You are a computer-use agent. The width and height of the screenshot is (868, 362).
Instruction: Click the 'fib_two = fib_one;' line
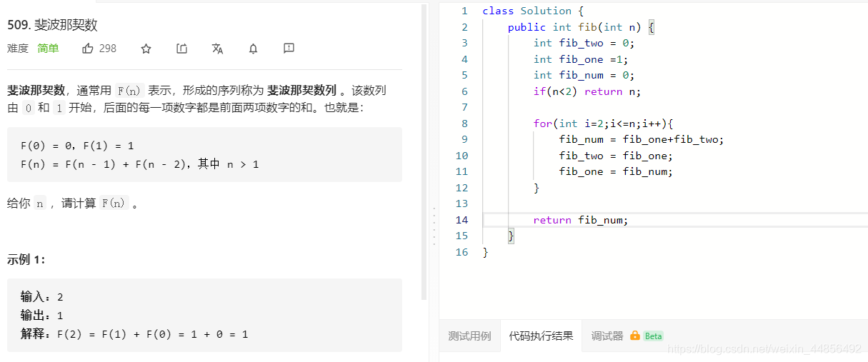tap(616, 156)
